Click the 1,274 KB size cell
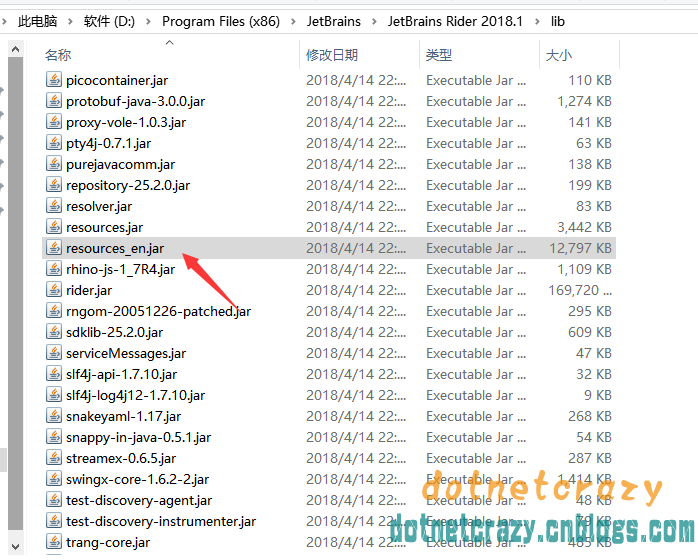The width and height of the screenshot is (698, 560). [584, 101]
